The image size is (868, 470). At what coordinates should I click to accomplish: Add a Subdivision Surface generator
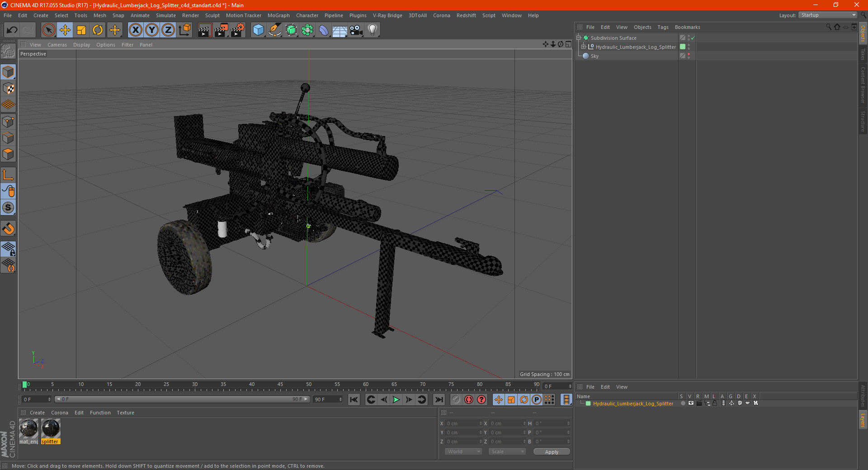(291, 30)
